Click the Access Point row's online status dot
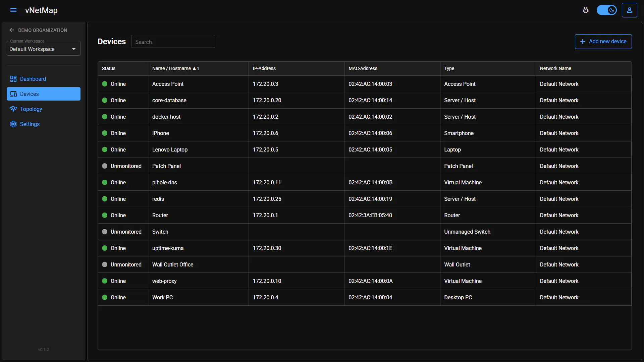The height and width of the screenshot is (362, 644). pos(105,84)
